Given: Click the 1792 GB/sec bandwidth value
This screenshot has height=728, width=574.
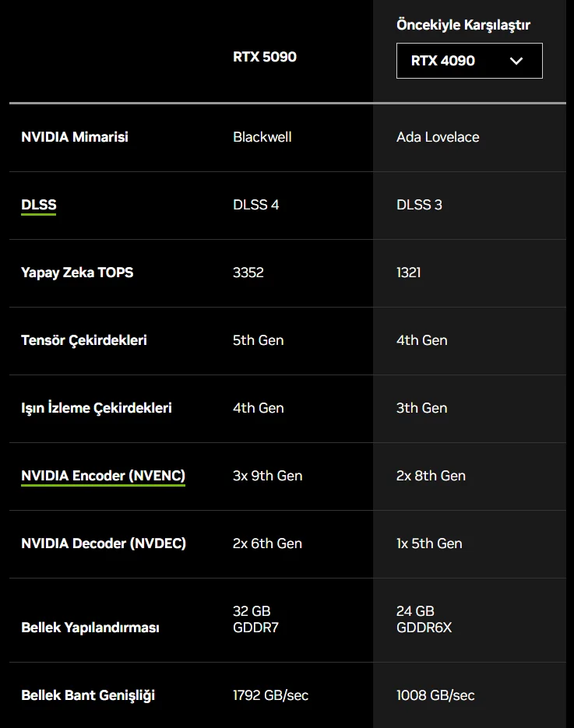Looking at the screenshot, I should coord(270,695).
